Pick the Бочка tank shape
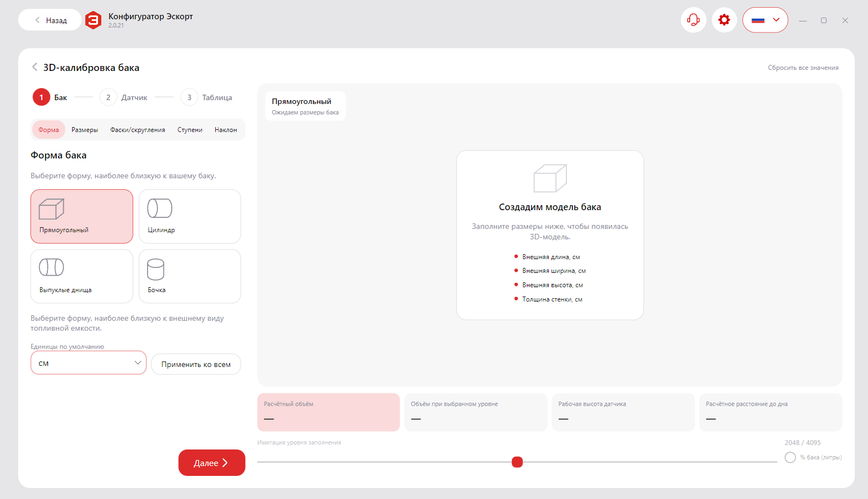Screen dimensions: 868x499 pos(190,276)
